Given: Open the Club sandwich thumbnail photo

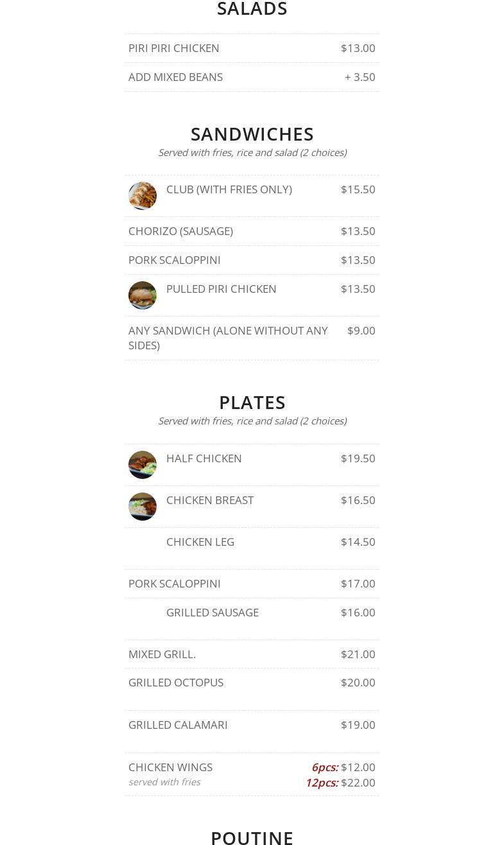Looking at the screenshot, I should tap(143, 196).
